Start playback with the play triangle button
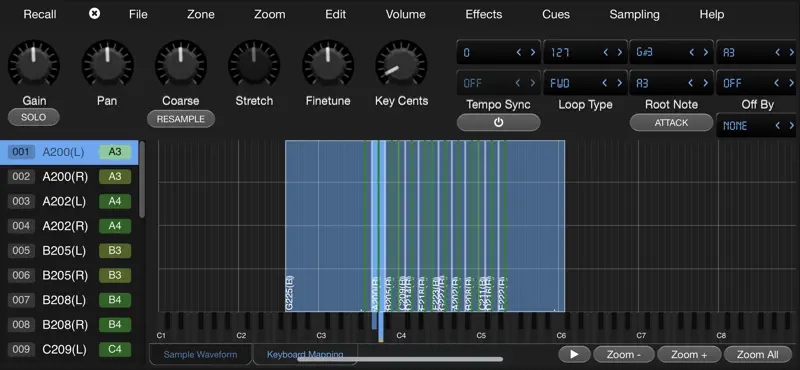800x370 pixels. 574,354
